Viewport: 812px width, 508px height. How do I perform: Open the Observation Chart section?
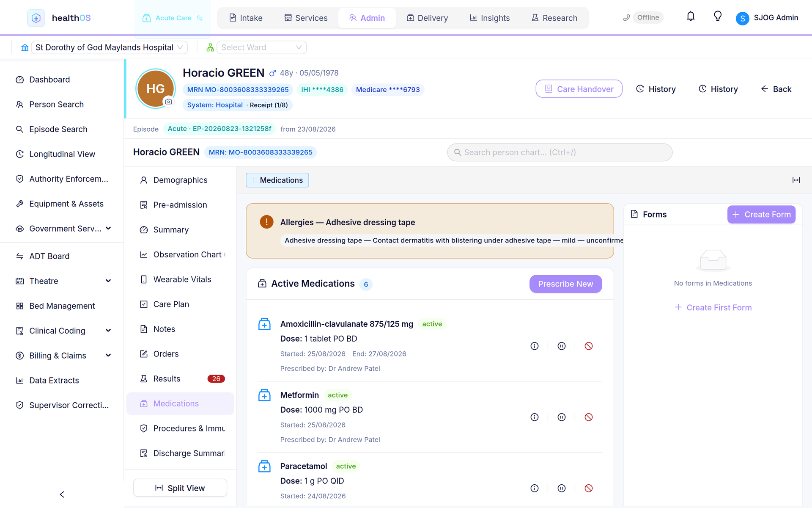[x=181, y=254]
